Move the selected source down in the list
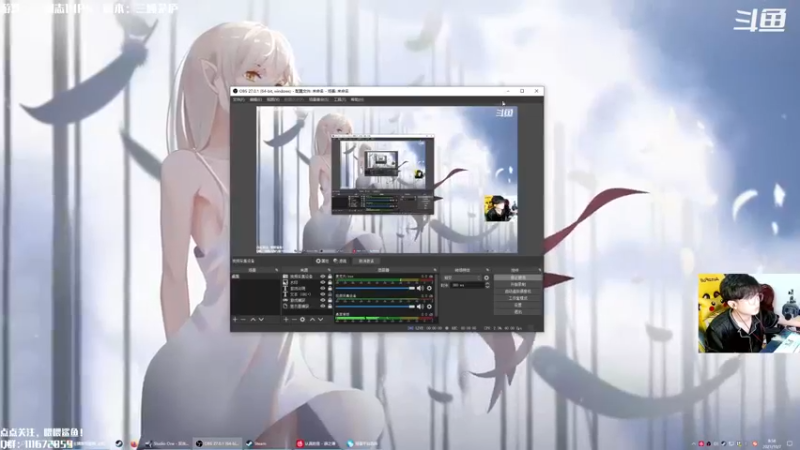 (x=320, y=319)
